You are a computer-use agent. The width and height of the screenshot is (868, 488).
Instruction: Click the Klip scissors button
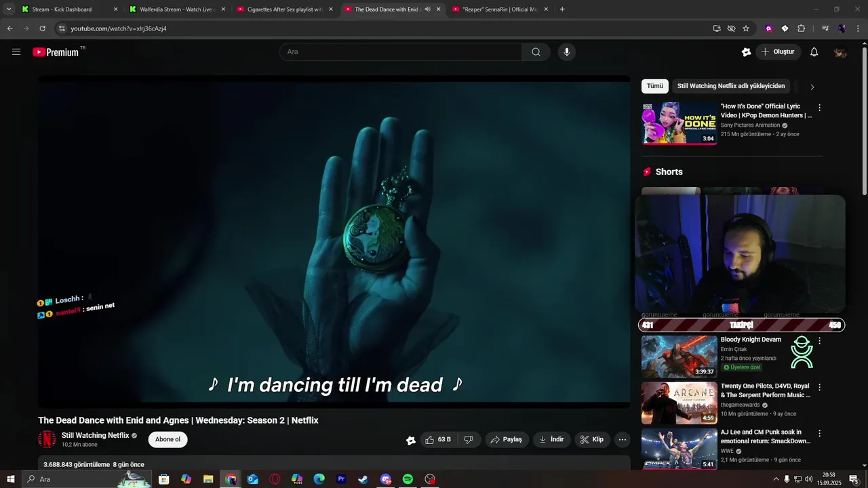click(x=591, y=440)
